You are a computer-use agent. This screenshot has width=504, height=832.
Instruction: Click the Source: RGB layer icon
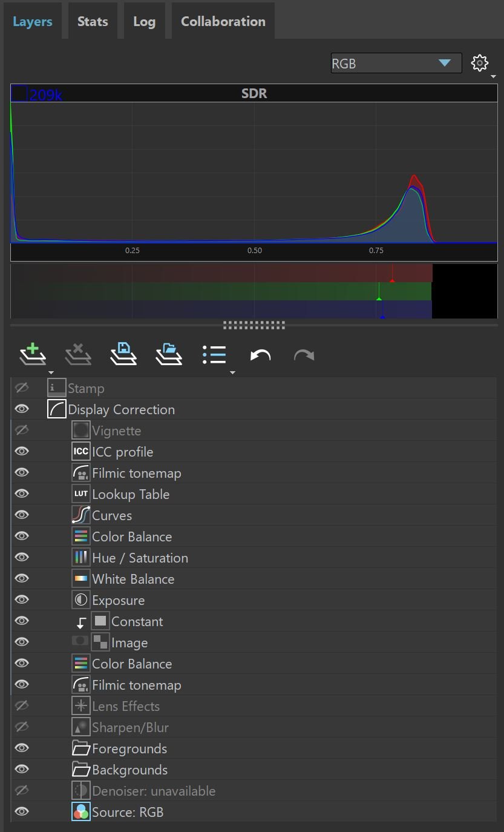click(80, 812)
